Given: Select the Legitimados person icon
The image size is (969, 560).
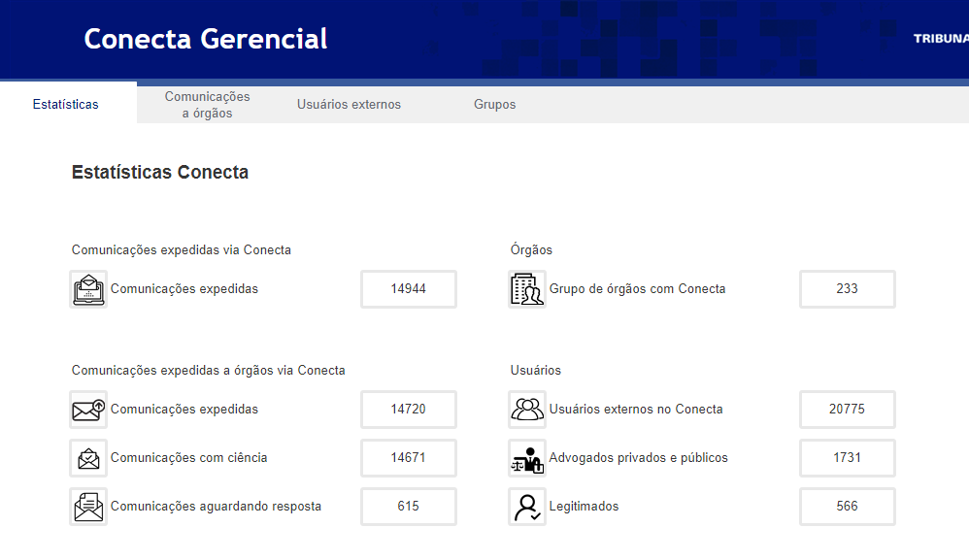Looking at the screenshot, I should coord(526,506).
